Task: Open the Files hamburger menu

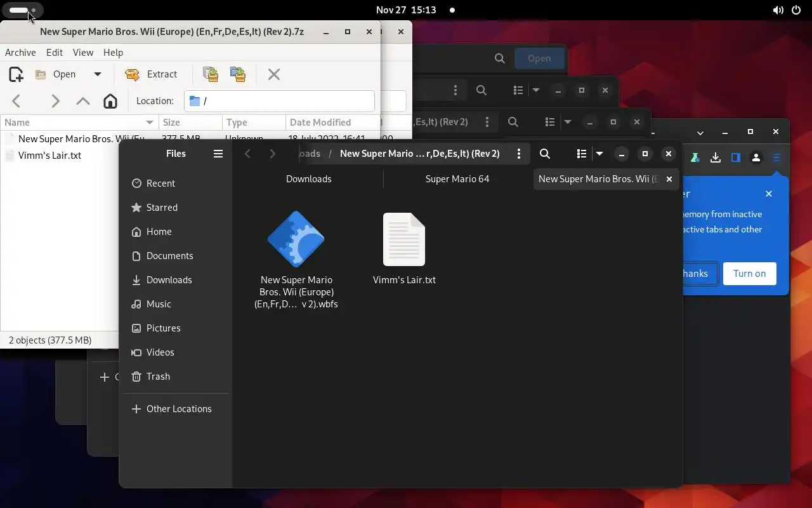Action: click(218, 154)
